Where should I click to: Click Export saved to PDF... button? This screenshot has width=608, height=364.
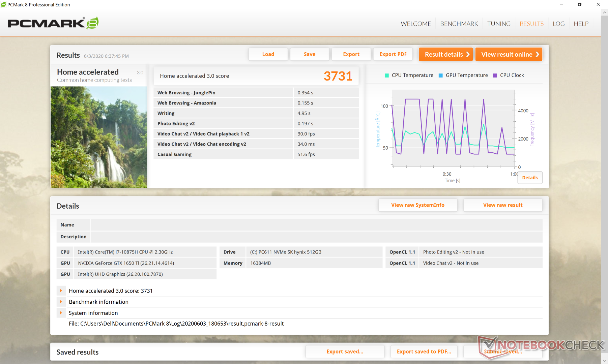point(424,352)
